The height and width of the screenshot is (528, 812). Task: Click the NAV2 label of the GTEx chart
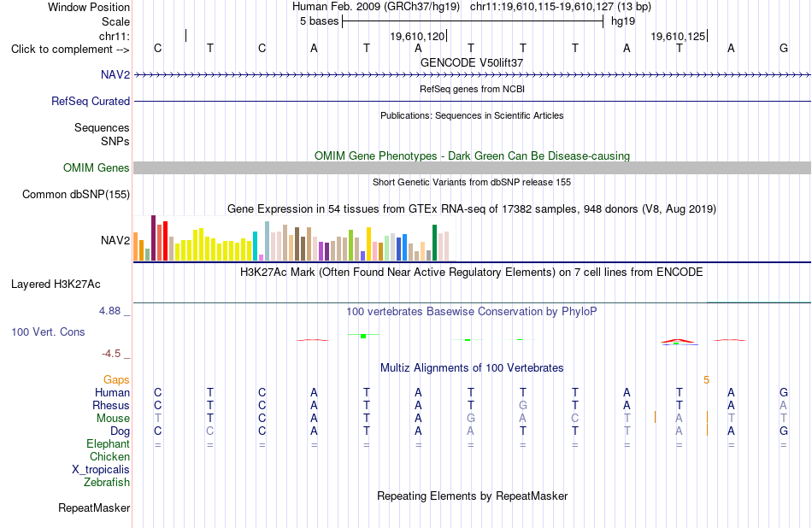click(115, 240)
